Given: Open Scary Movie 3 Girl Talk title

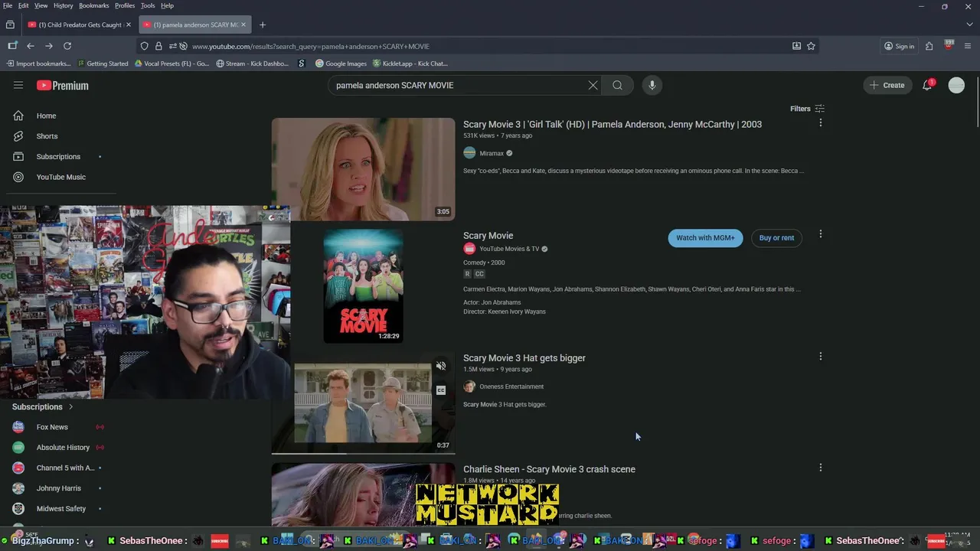Looking at the screenshot, I should click(612, 124).
